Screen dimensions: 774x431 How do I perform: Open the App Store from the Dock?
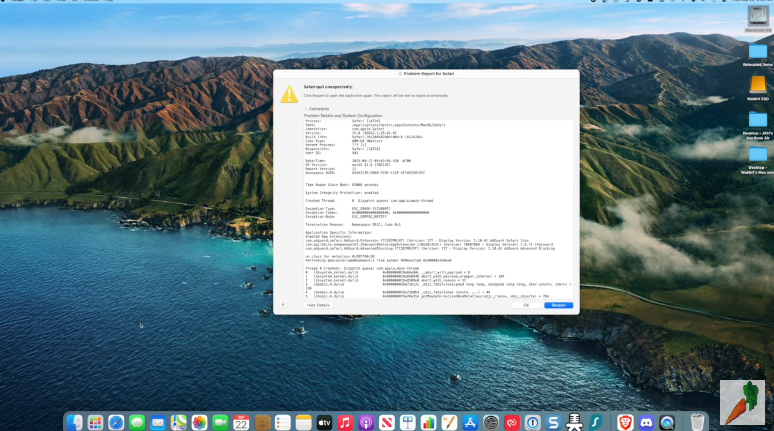coord(469,423)
